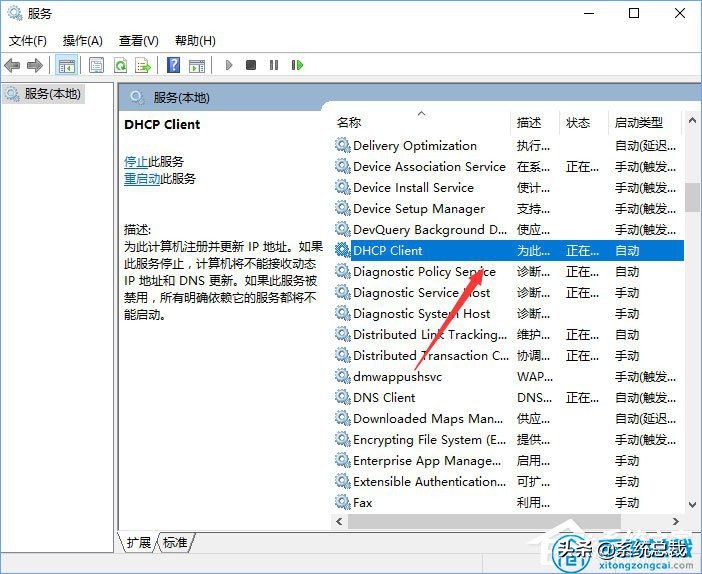Open the 文件(F) menu
The height and width of the screenshot is (574, 702).
[x=28, y=41]
